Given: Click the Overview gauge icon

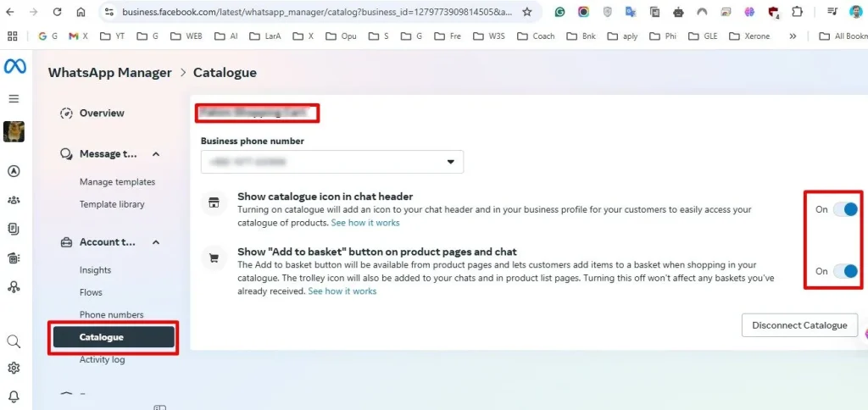Looking at the screenshot, I should tap(66, 113).
